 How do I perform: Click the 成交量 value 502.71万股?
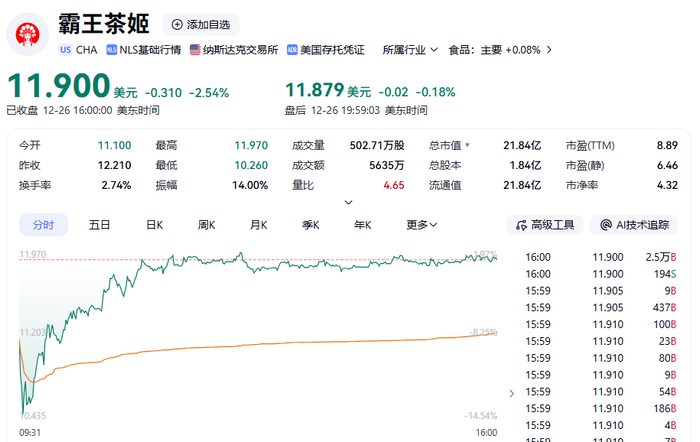[x=377, y=146]
